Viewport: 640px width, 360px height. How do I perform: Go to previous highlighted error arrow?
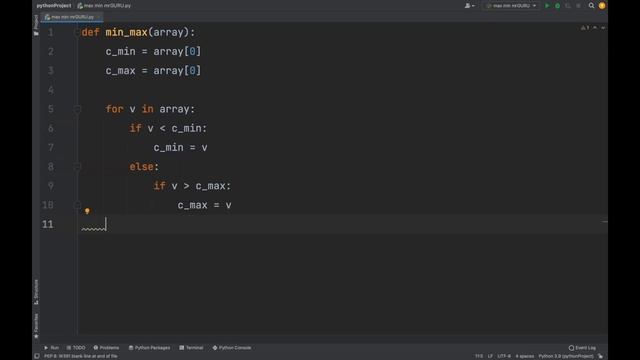(x=595, y=28)
